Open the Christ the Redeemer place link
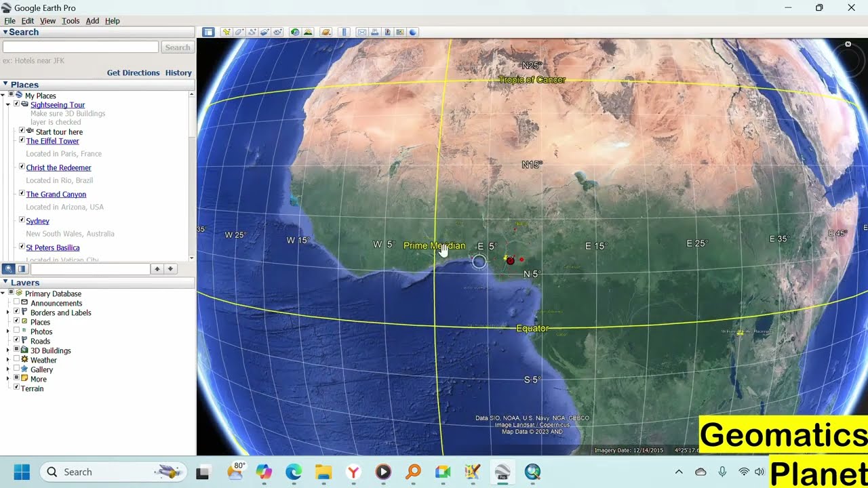868x488 pixels. (58, 167)
